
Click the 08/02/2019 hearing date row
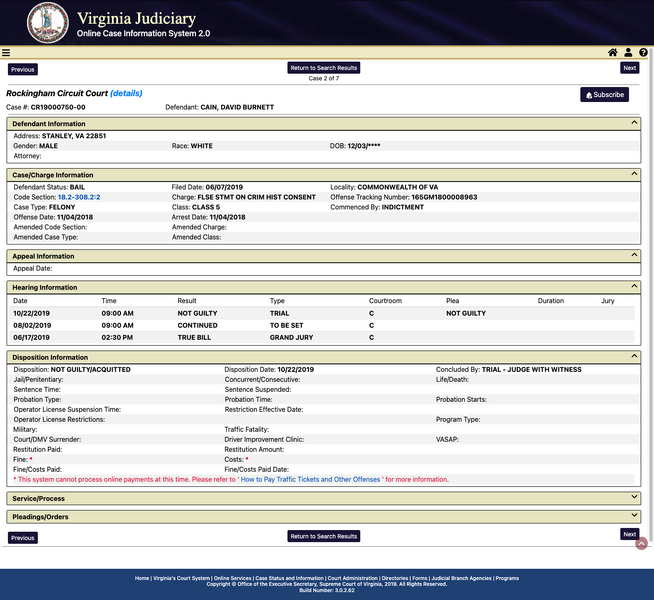321,325
